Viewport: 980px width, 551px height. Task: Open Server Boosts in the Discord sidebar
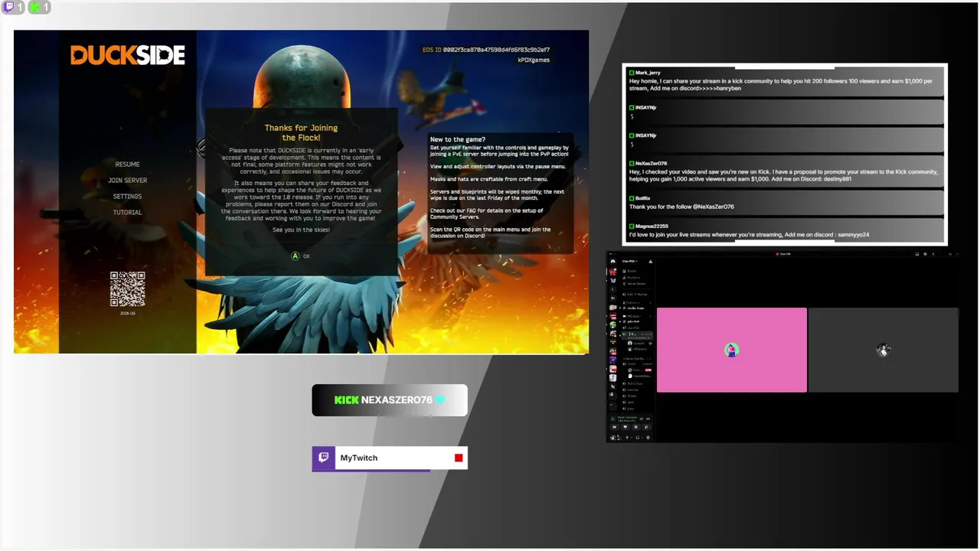click(635, 284)
